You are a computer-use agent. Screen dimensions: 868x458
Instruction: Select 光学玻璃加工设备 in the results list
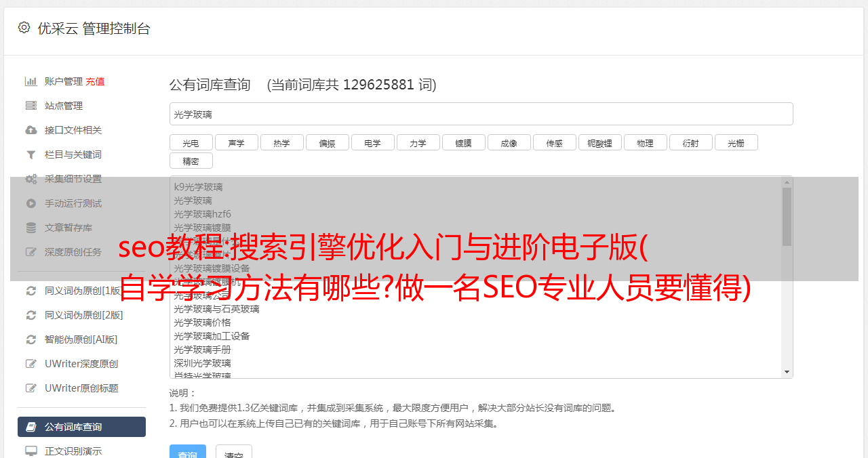212,336
